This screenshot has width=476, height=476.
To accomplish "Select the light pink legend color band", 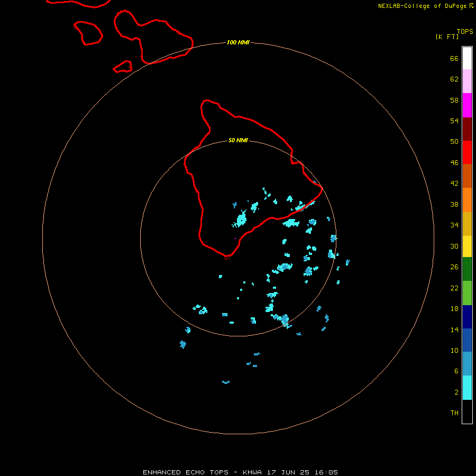I will click(467, 81).
